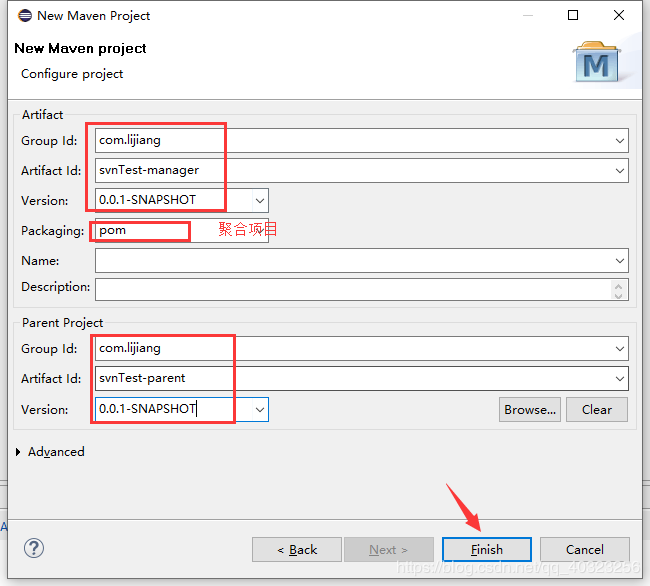This screenshot has width=650, height=586.
Task: Click the Maven wizard banner icon
Action: (x=597, y=62)
